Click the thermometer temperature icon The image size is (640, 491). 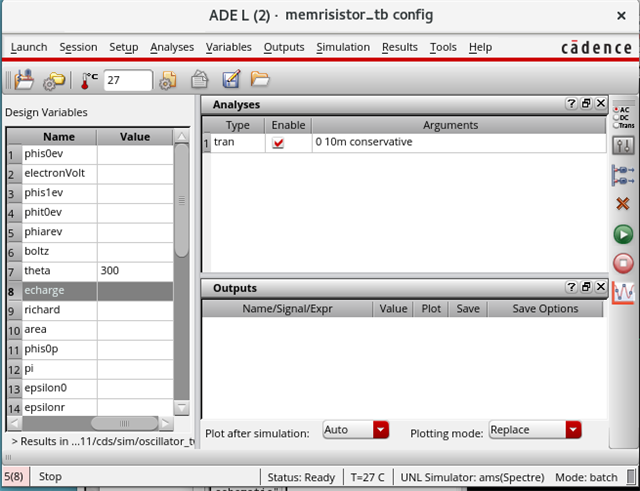[x=88, y=80]
